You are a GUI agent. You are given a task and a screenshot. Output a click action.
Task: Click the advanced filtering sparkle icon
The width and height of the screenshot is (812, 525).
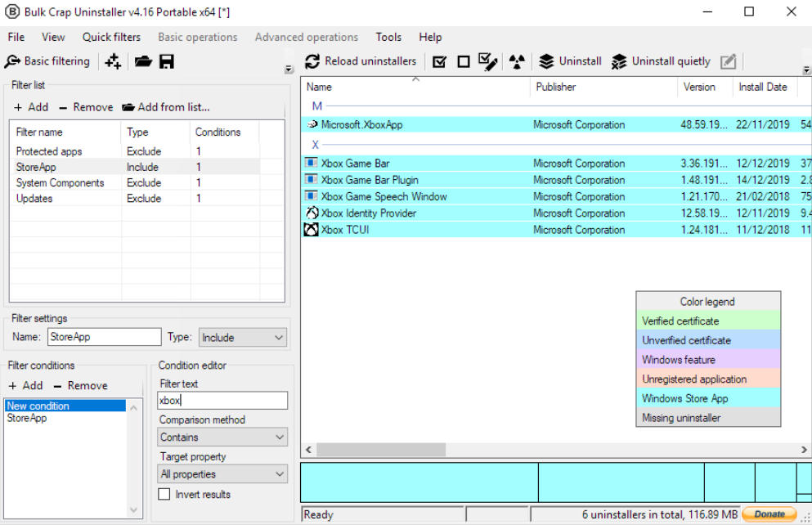click(113, 61)
